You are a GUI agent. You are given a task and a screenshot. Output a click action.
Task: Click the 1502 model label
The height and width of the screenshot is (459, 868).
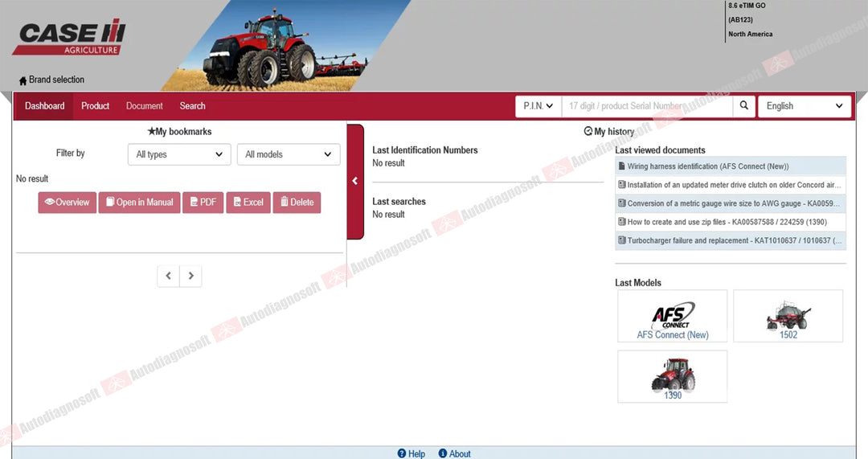click(x=788, y=335)
